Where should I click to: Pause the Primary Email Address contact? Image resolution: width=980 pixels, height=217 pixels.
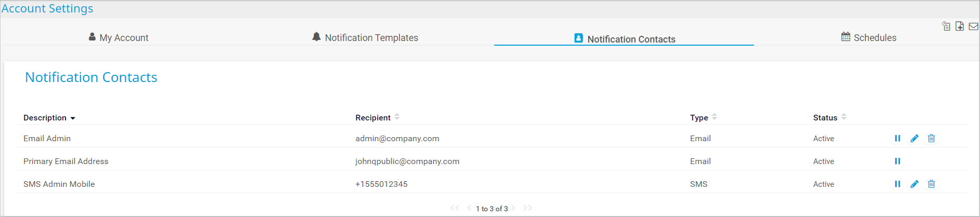point(897,161)
